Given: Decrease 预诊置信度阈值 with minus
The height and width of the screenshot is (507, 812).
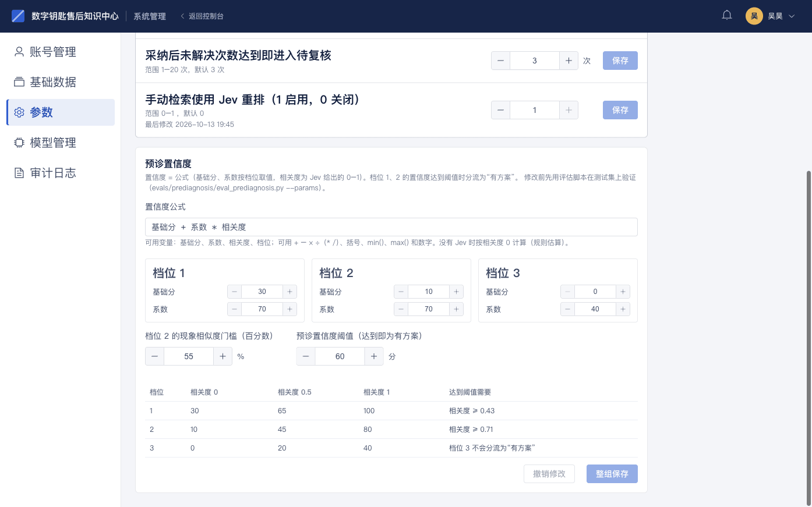Looking at the screenshot, I should [306, 356].
